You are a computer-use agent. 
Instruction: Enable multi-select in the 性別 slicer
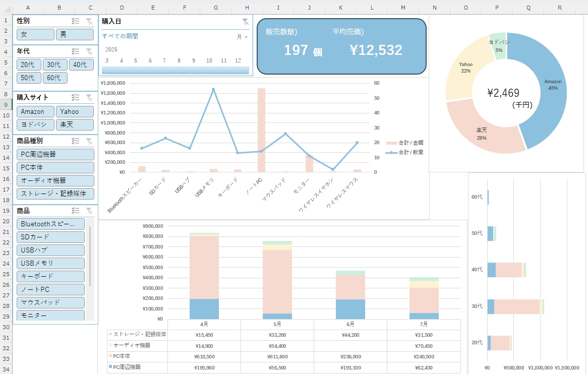pos(75,21)
